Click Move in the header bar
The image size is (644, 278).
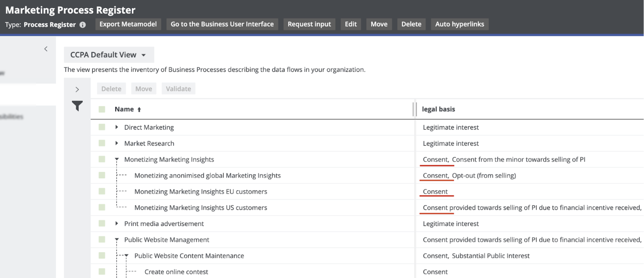(379, 24)
